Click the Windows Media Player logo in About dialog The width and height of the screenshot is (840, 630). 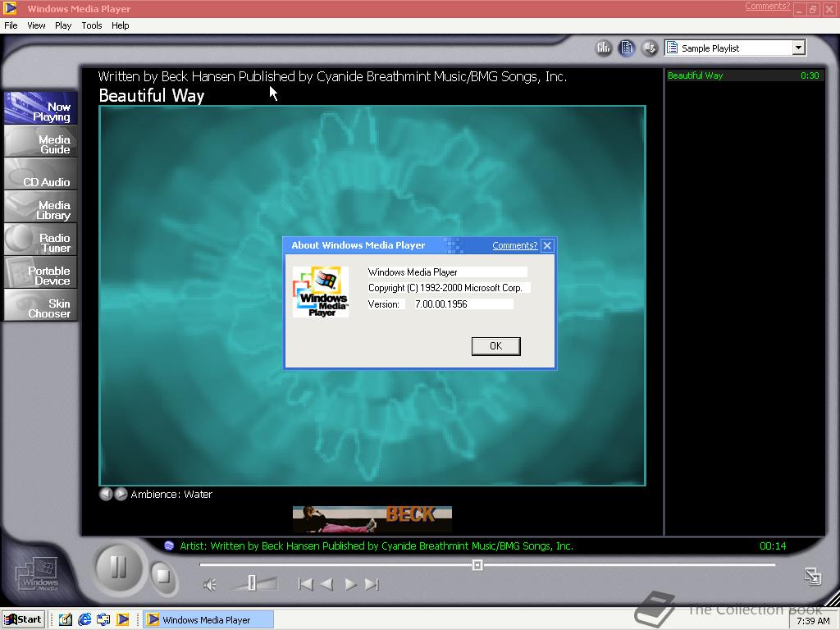pos(321,292)
